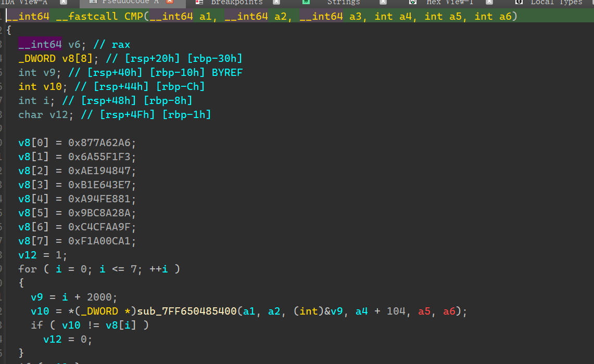Close the IDA View-A tab
The image size is (594, 364).
pyautogui.click(x=64, y=2)
